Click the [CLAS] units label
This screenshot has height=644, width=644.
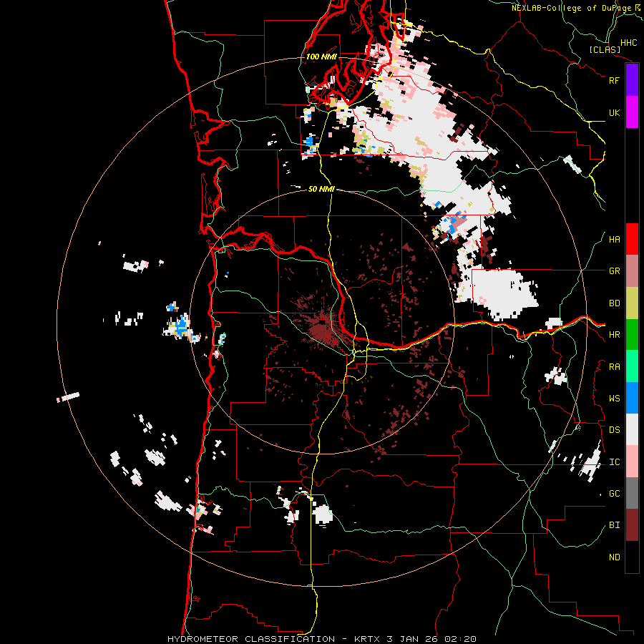click(605, 49)
